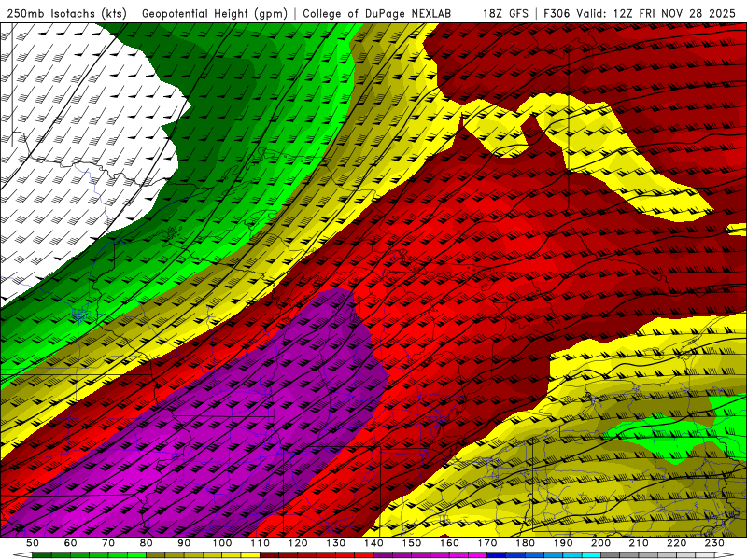Click the cyan swatch ending at 200
Image resolution: width=747 pixels, height=560 pixels.
(x=591, y=554)
